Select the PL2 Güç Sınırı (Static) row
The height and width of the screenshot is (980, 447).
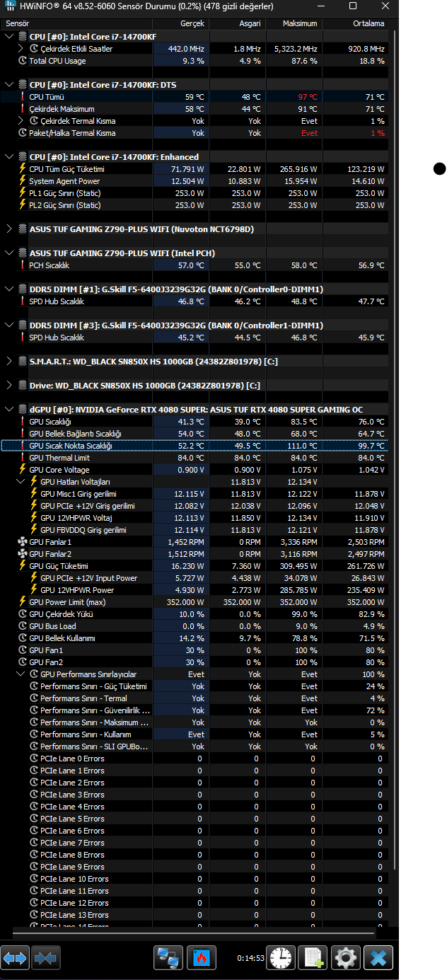pos(195,205)
